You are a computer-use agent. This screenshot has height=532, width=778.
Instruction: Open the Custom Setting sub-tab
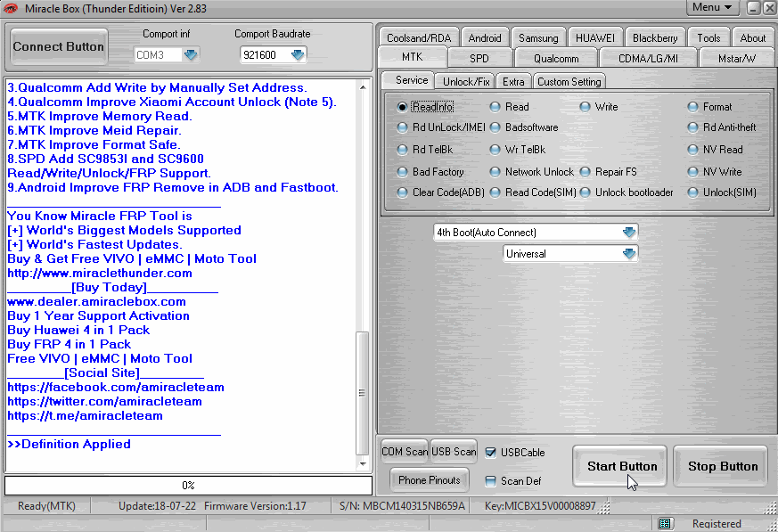click(x=569, y=81)
